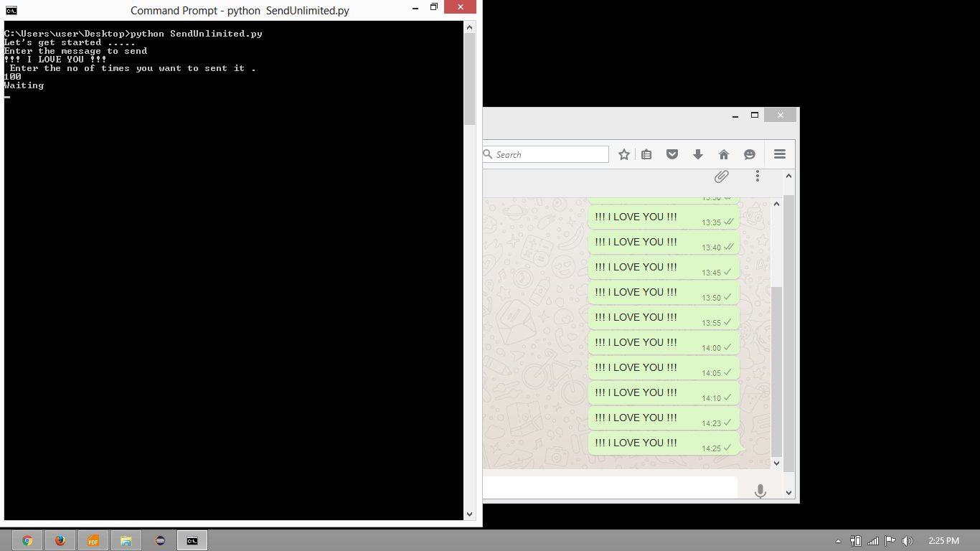
Task: Click the message sent at 14:05
Action: tap(664, 368)
